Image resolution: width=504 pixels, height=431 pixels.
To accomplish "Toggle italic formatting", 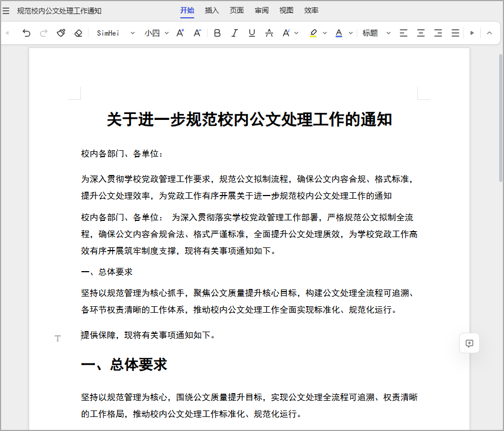I will pos(234,33).
